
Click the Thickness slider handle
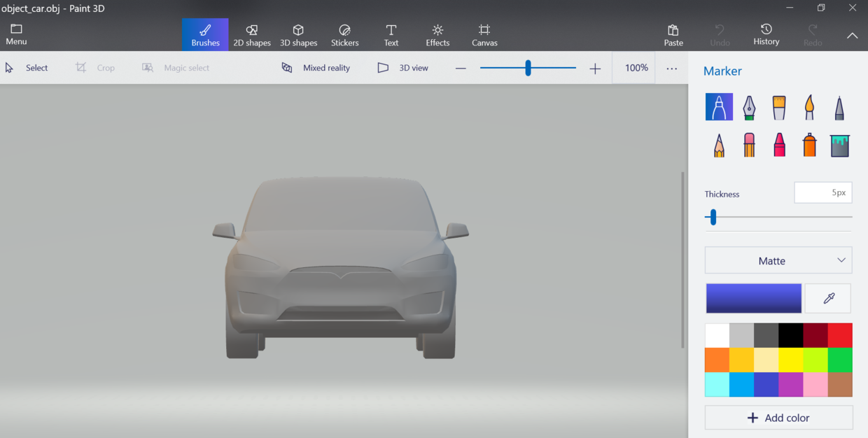pos(713,218)
